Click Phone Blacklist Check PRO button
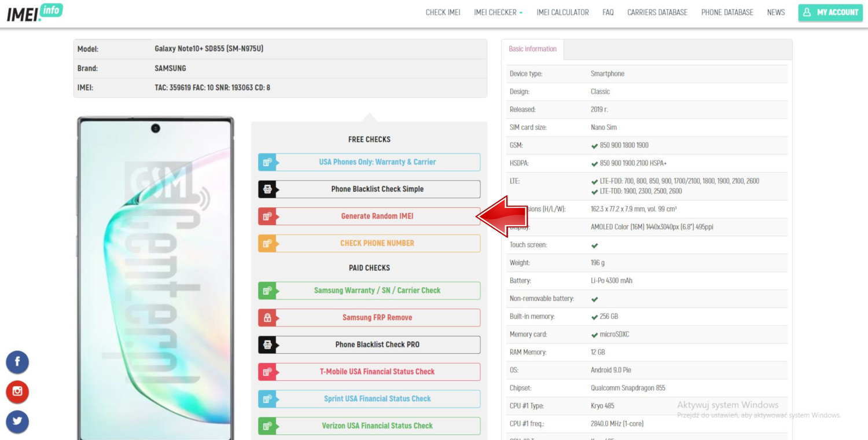 (369, 345)
